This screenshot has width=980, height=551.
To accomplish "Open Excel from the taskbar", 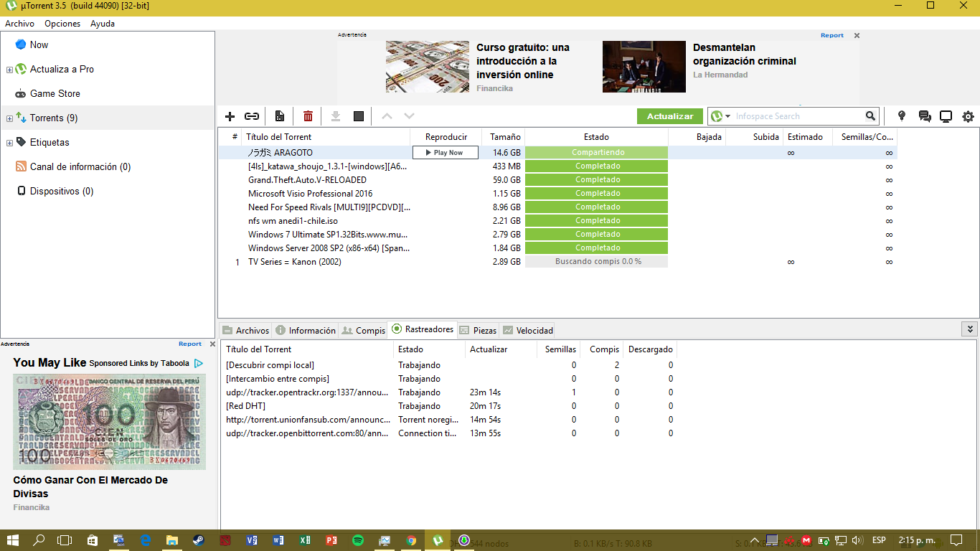I will click(304, 540).
